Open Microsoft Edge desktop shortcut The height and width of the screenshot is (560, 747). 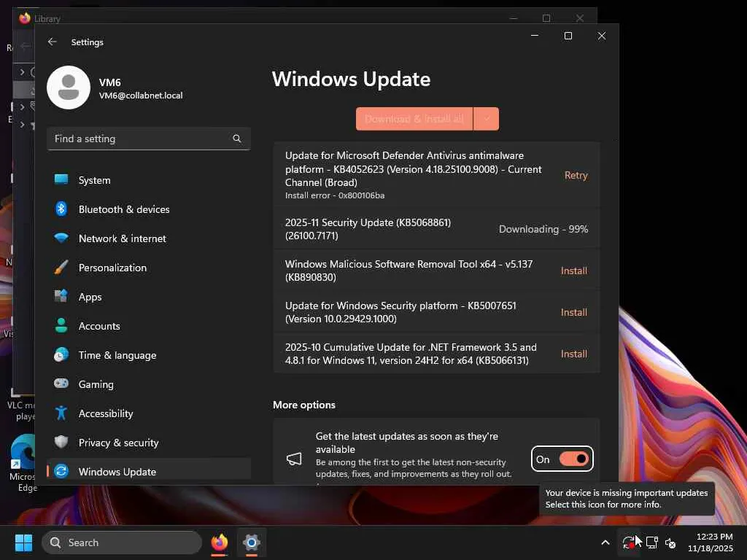23,462
